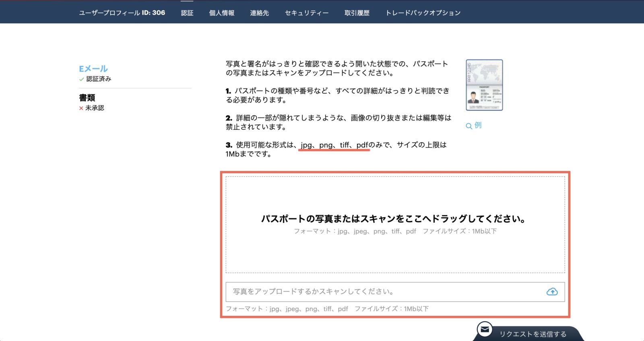This screenshot has width=644, height=341.
Task: Open トレードバックオプション tab
Action: (423, 13)
